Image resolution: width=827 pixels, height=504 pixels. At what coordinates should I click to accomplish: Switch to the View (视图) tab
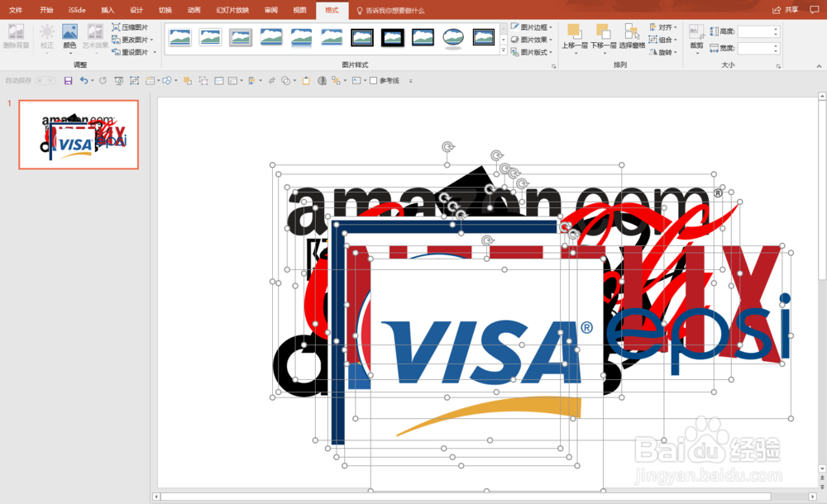click(x=299, y=10)
